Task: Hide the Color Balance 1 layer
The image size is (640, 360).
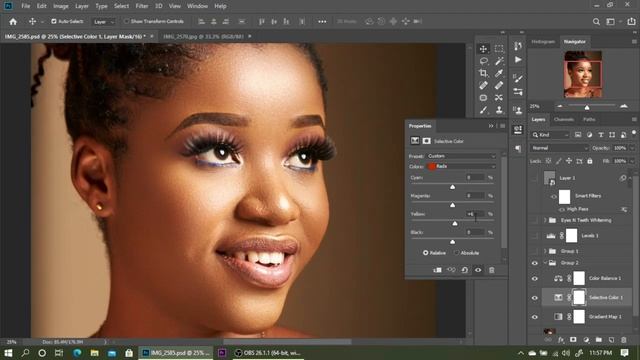Action: pos(535,279)
